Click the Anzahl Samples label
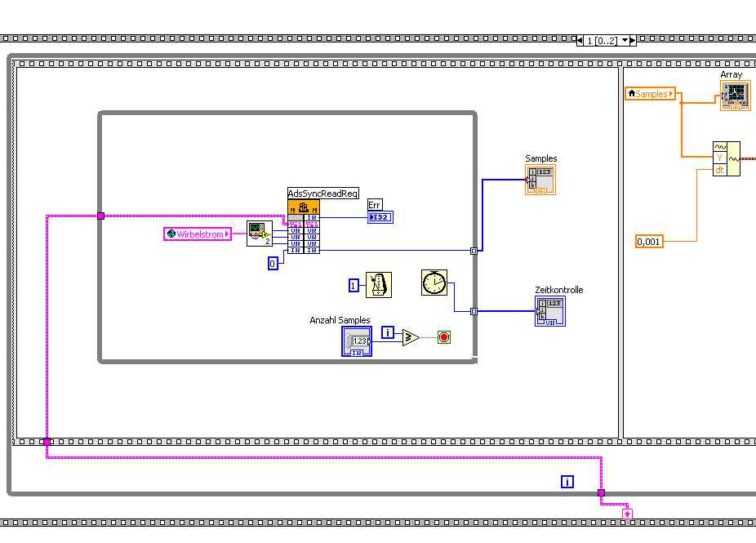The image size is (756, 543). pos(340,320)
